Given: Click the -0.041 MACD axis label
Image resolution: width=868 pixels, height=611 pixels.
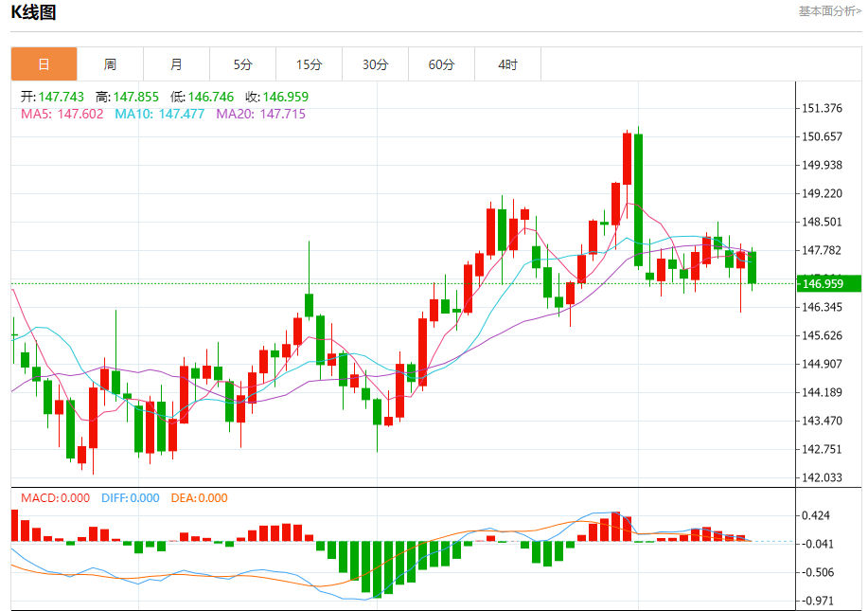Looking at the screenshot, I should click(x=818, y=544).
